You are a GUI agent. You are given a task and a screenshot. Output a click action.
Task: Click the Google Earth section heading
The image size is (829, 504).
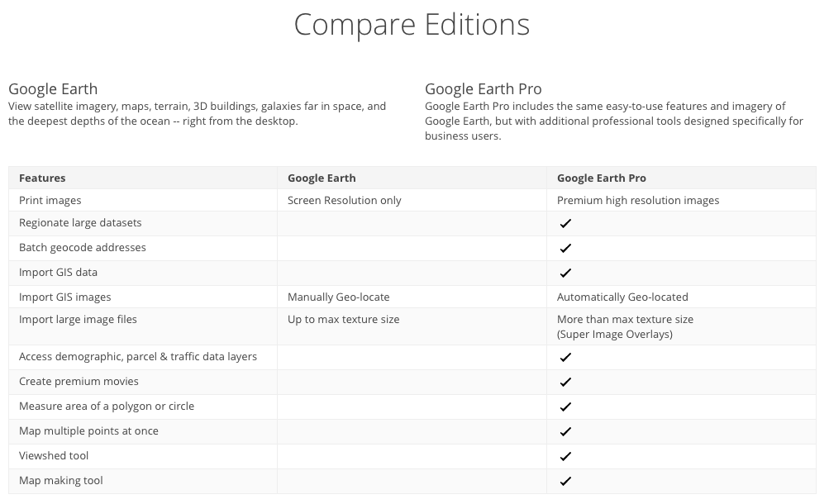click(x=53, y=88)
